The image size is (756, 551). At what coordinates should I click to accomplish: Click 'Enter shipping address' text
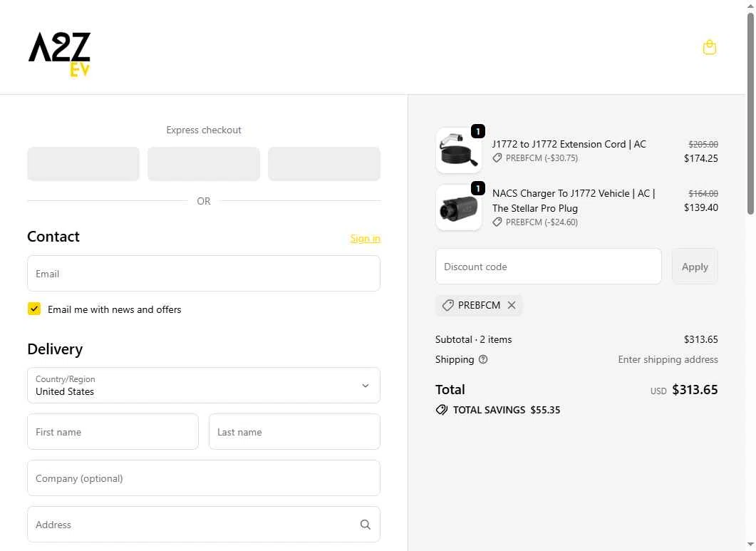[668, 359]
